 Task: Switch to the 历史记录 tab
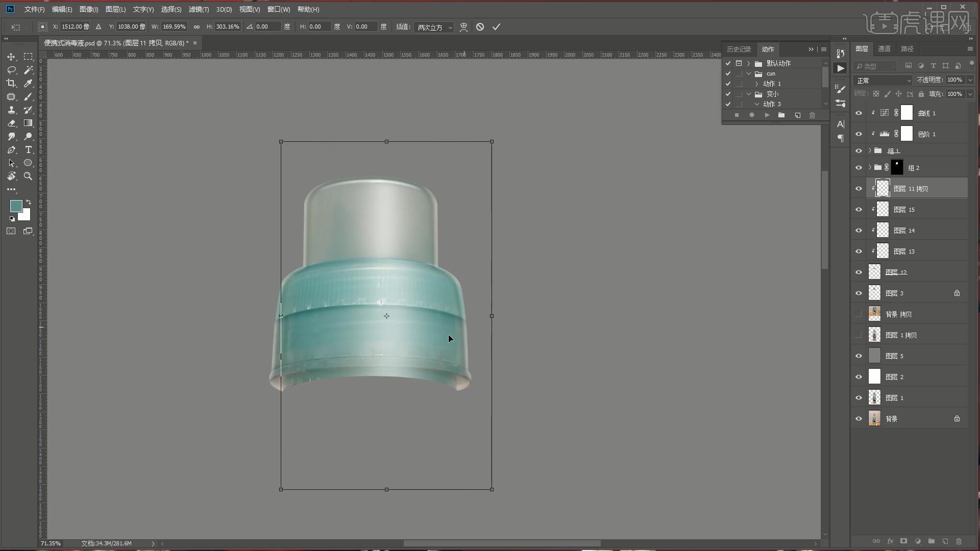[x=739, y=49]
